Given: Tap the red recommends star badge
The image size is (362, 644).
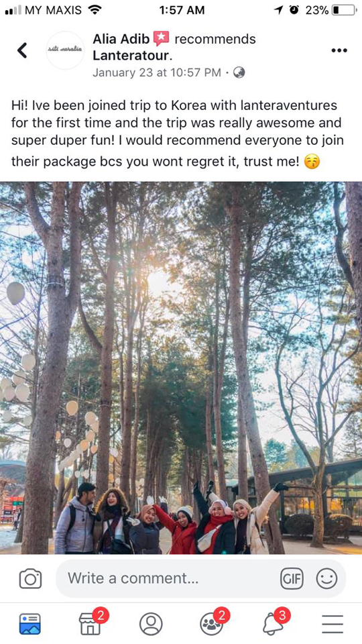Looking at the screenshot, I should [162, 39].
